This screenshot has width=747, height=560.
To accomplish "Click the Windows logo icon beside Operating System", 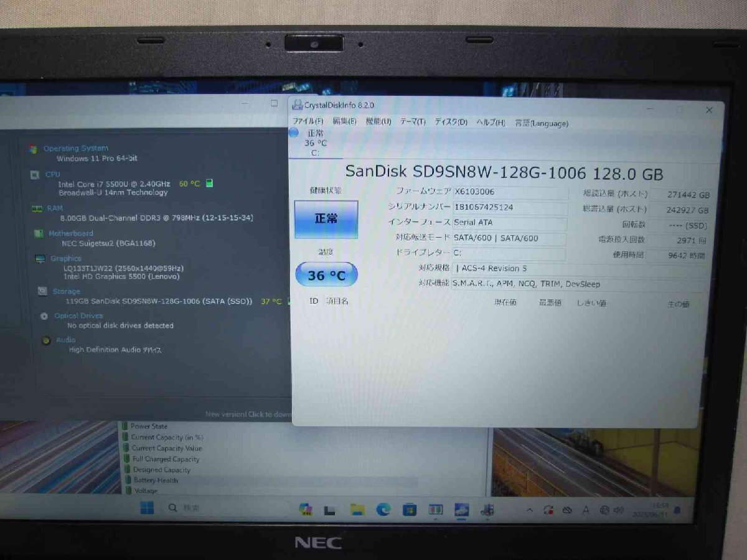I will (x=32, y=149).
